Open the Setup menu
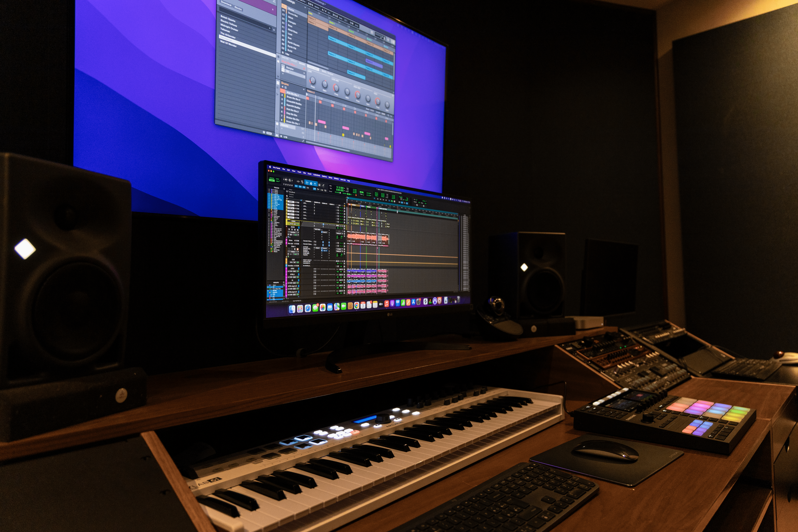798x532 pixels. 330,177
